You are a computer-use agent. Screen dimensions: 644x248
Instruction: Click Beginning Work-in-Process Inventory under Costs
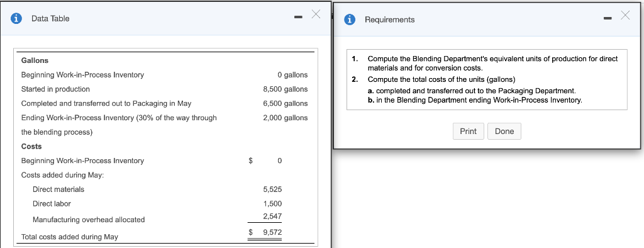click(82, 161)
